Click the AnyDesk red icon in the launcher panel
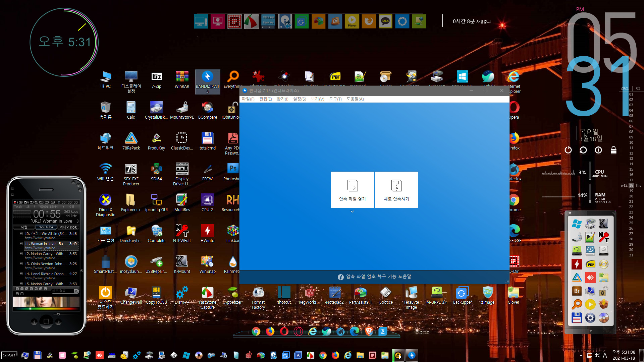The width and height of the screenshot is (644, 362). 590,278
